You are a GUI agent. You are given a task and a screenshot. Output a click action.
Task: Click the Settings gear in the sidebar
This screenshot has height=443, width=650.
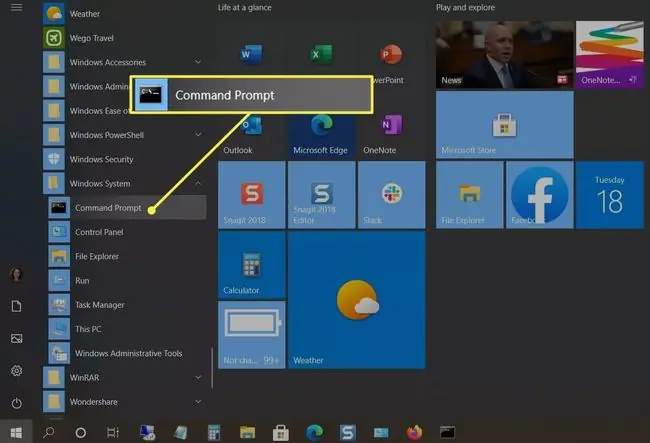17,370
